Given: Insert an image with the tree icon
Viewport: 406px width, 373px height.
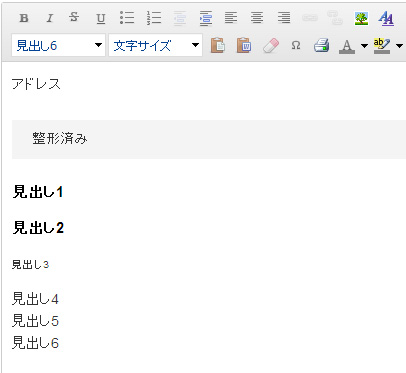Looking at the screenshot, I should click(362, 18).
